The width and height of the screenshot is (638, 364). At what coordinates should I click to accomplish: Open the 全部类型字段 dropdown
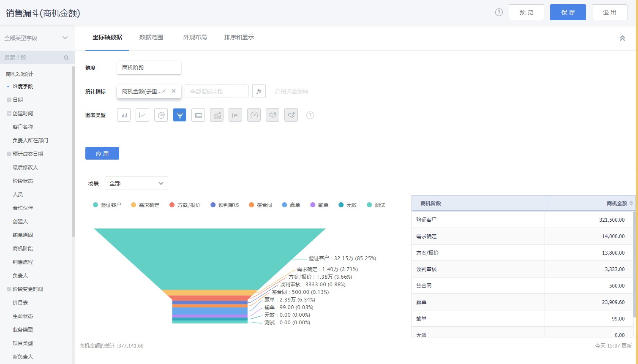pyautogui.click(x=36, y=38)
